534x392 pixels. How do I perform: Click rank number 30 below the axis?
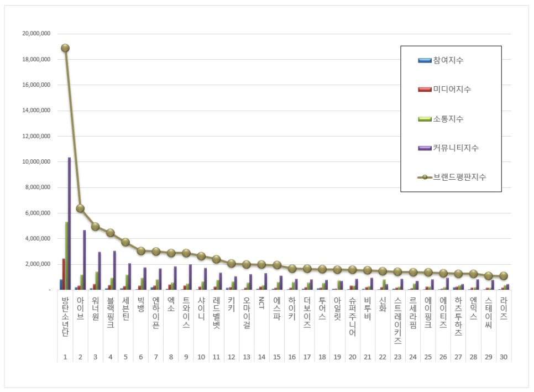point(503,357)
